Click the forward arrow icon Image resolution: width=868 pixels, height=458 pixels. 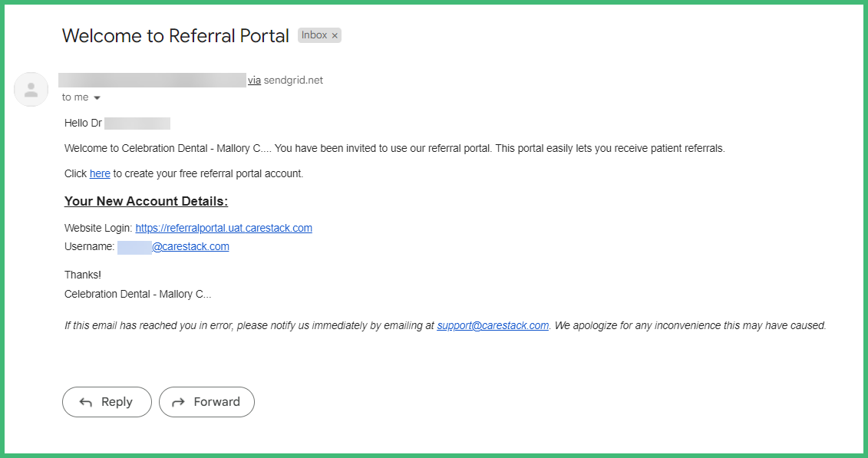pos(179,402)
